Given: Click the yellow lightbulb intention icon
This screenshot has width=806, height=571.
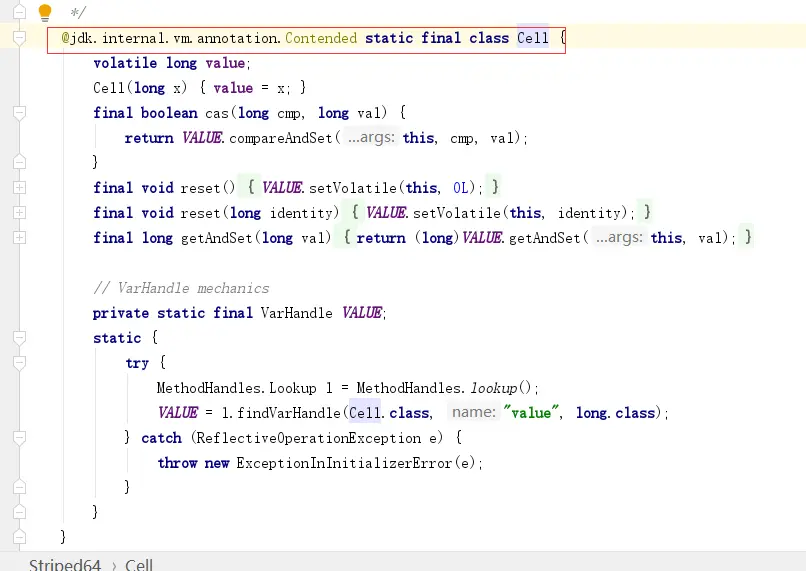Looking at the screenshot, I should (x=45, y=12).
